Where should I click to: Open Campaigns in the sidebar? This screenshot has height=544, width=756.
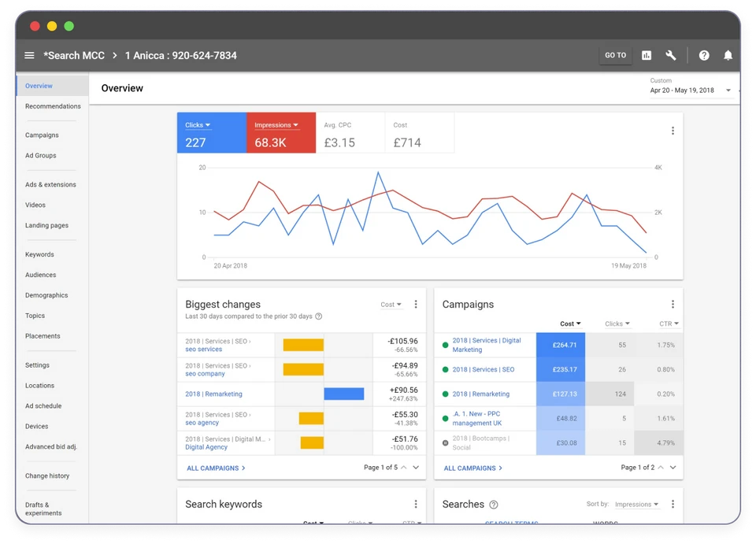[42, 135]
